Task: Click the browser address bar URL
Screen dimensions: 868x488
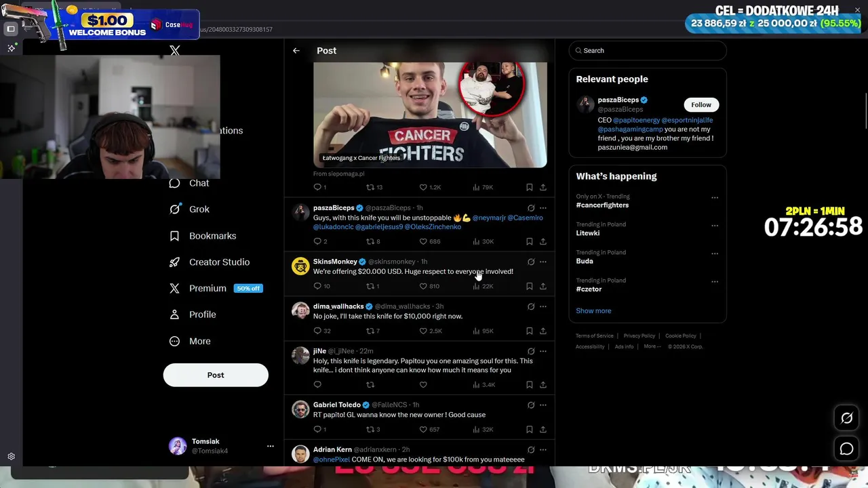Action: [236, 29]
